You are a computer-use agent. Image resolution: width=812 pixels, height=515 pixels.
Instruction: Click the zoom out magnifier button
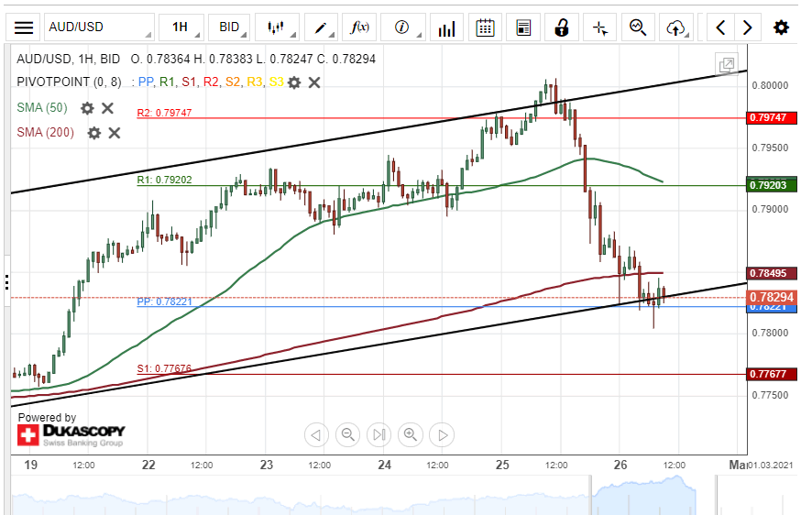coord(348,434)
